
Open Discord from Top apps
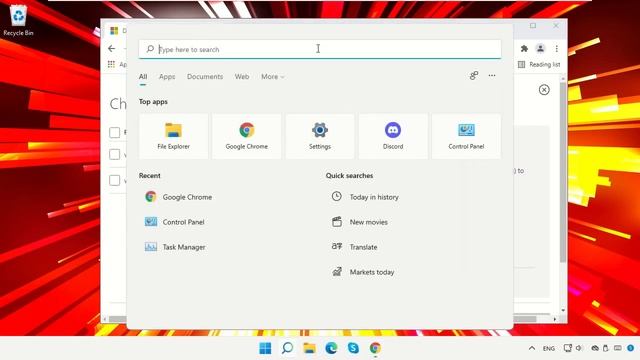point(393,136)
